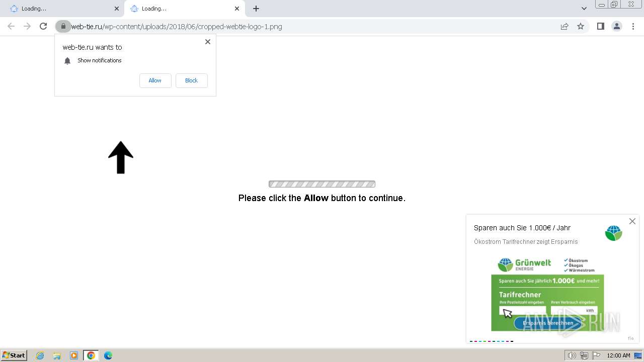This screenshot has width=644, height=362.
Task: Expand the tab search dropdown
Action: (x=584, y=9)
